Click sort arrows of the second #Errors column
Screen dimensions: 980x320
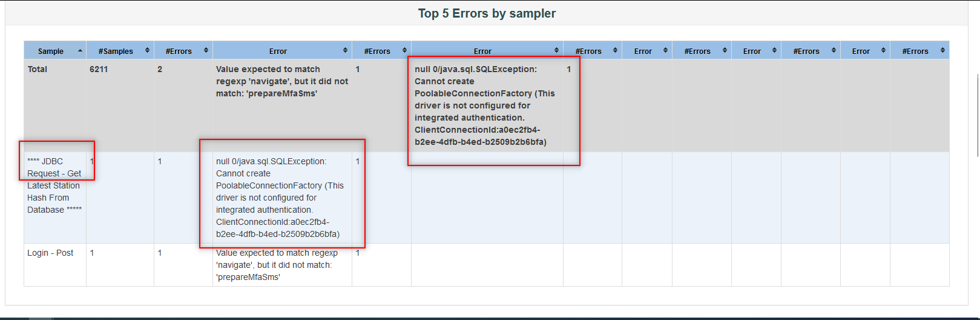(x=404, y=51)
